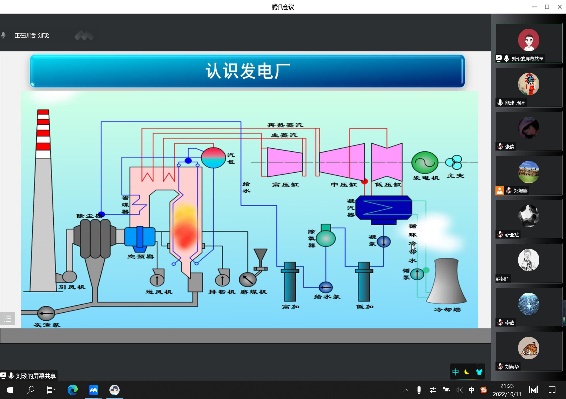Select the presenter's video tile with red avatar
This screenshot has width=566, height=399.
tap(528, 44)
